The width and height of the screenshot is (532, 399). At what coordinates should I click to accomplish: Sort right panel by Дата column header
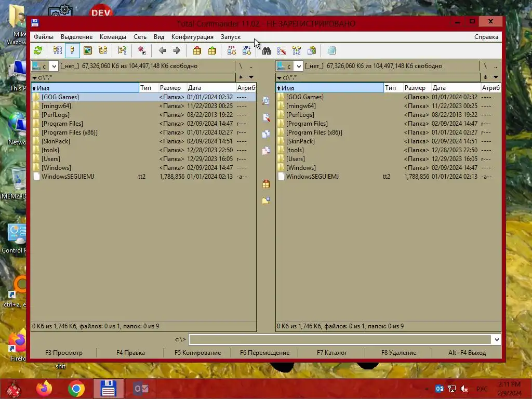click(x=456, y=88)
